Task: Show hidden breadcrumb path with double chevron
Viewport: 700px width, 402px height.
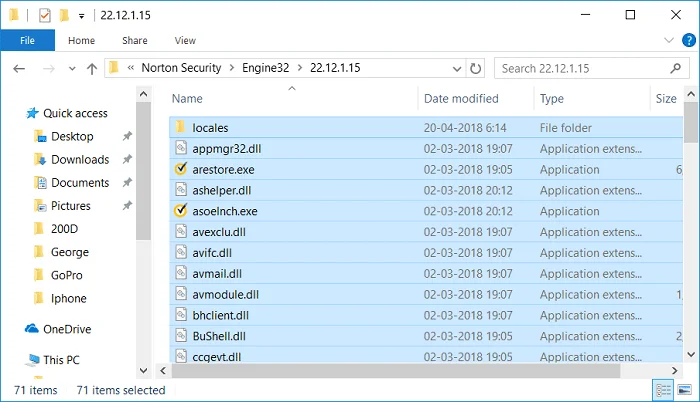Action: pos(131,68)
